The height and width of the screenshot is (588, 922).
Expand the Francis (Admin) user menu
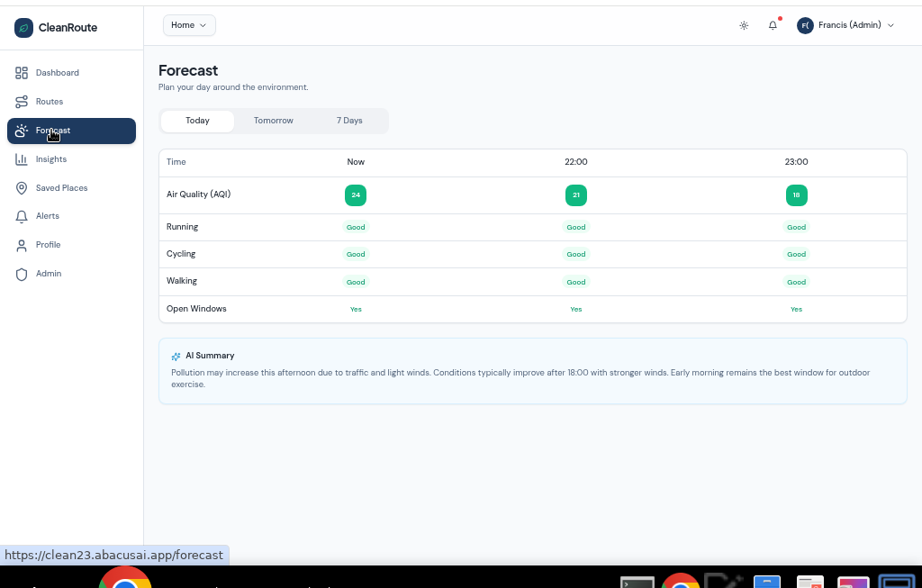(846, 25)
